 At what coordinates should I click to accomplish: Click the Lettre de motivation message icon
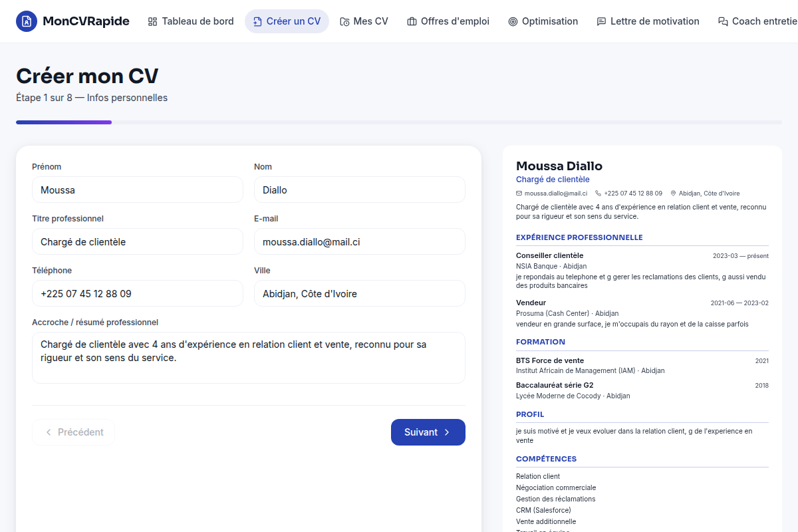pos(601,21)
